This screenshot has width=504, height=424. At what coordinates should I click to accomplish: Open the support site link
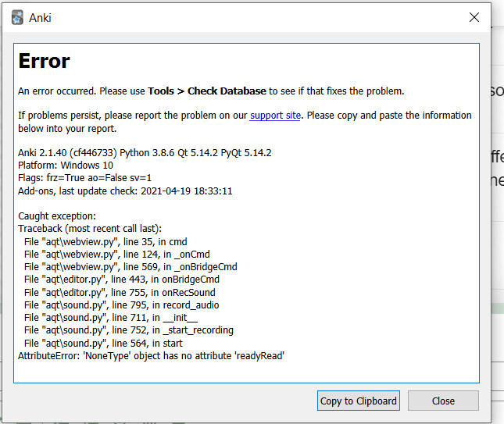click(x=276, y=116)
